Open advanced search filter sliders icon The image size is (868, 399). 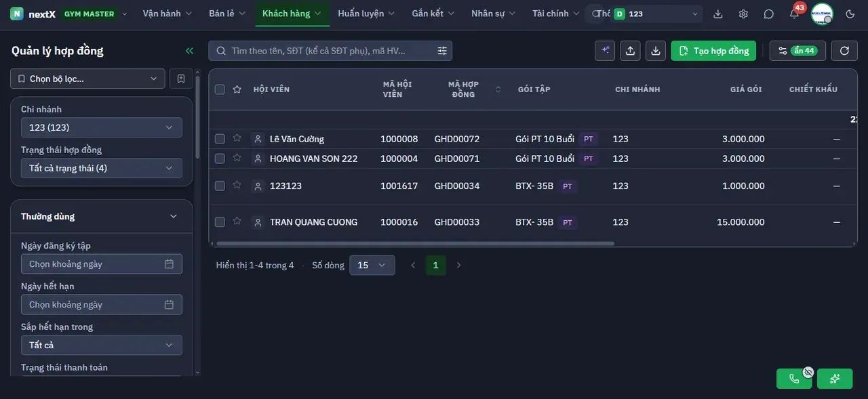point(442,51)
